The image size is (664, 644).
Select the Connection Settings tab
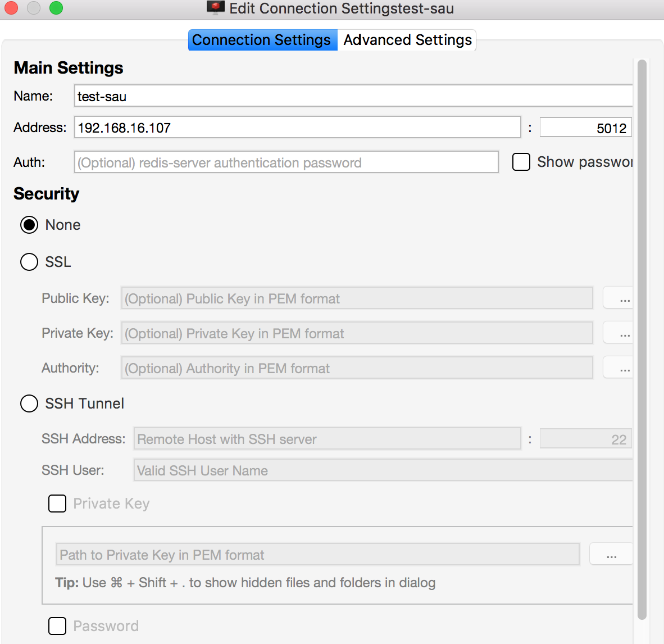[262, 40]
